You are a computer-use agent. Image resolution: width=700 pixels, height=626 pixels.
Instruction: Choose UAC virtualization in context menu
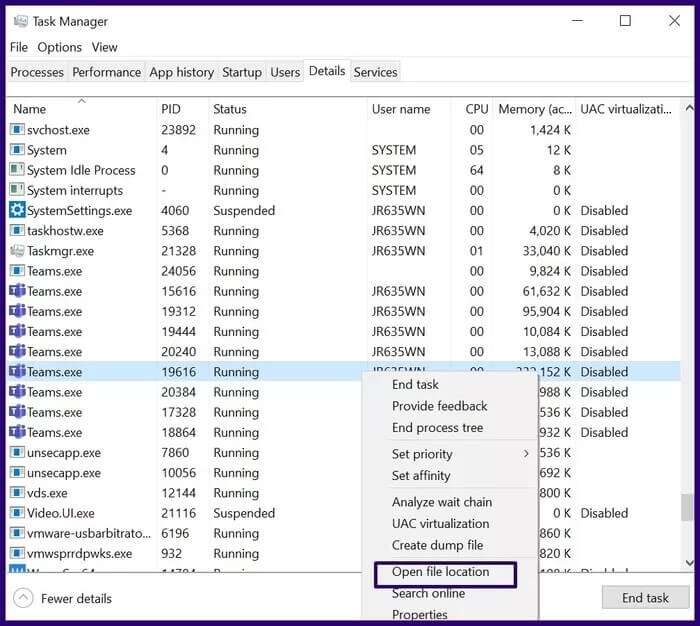pos(440,523)
